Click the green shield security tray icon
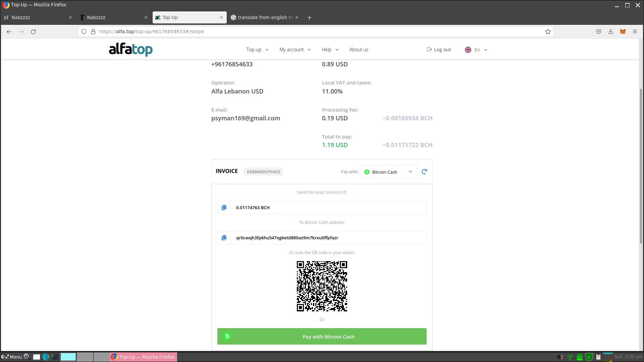The height and width of the screenshot is (362, 644). tap(589, 357)
